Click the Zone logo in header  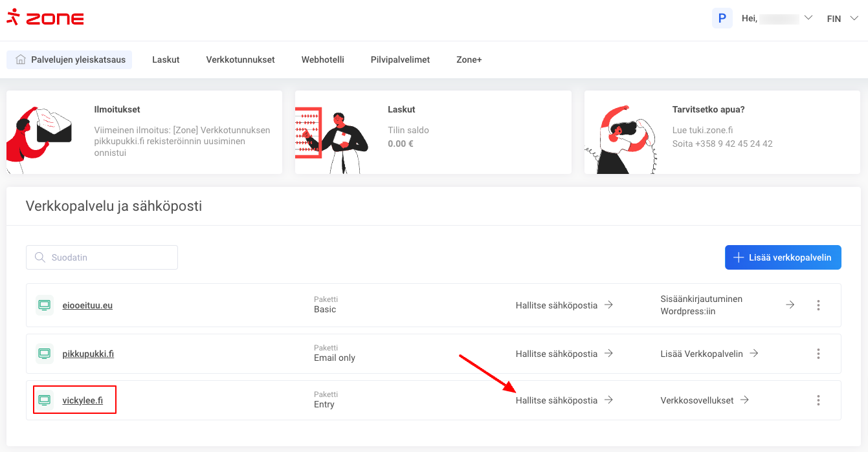45,18
